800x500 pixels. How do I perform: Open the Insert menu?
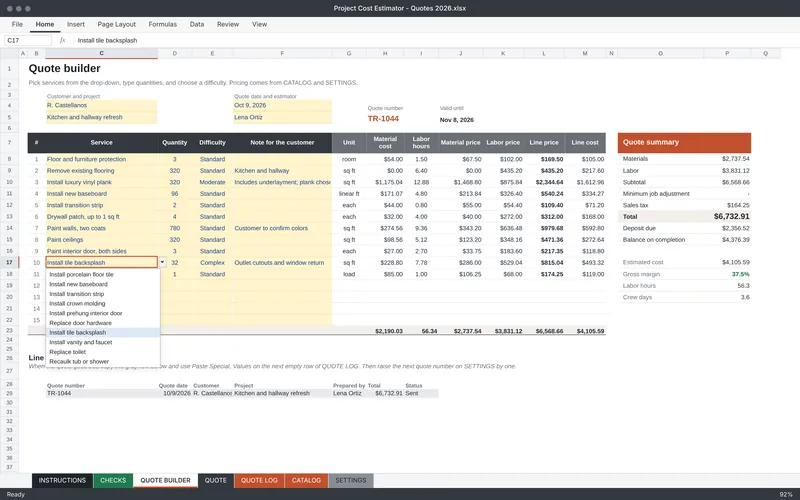76,24
